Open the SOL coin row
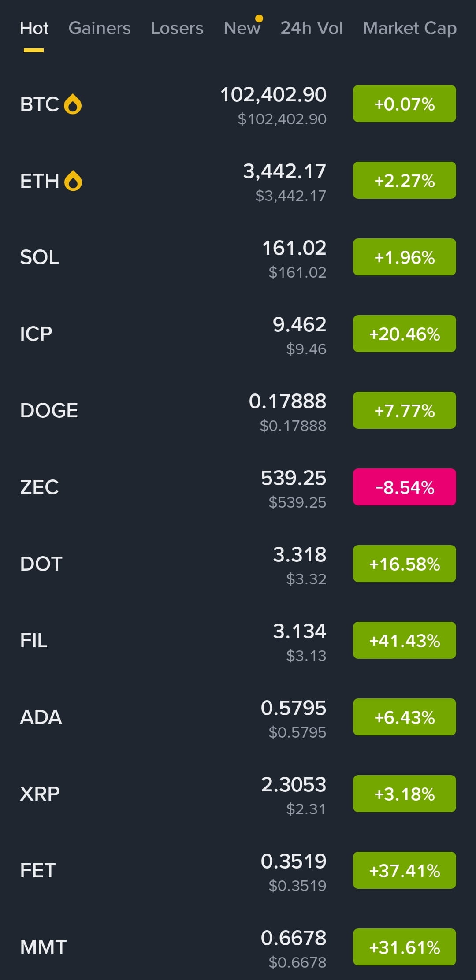Image resolution: width=476 pixels, height=980 pixels. [238, 257]
